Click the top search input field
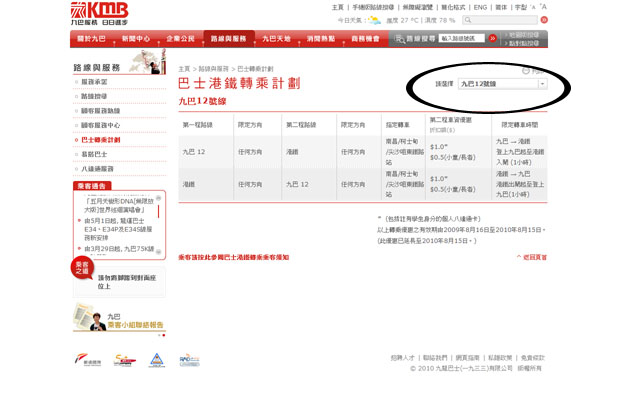The width and height of the screenshot is (630, 420). (x=500, y=20)
